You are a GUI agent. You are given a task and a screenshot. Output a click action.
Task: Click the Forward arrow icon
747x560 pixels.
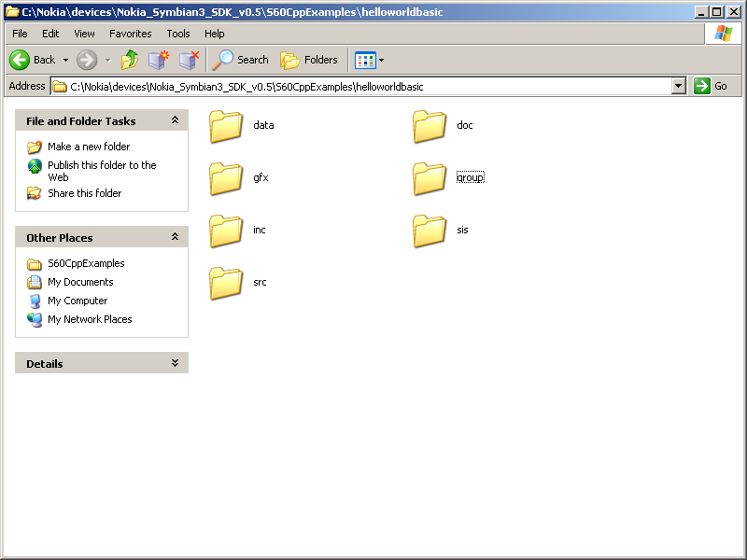click(87, 60)
